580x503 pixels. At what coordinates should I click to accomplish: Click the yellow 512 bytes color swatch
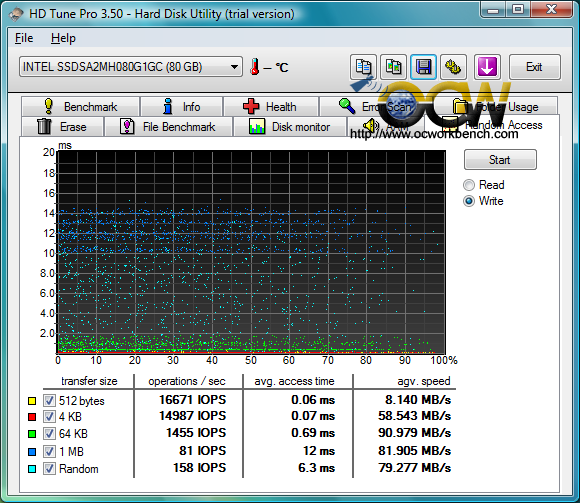click(32, 401)
